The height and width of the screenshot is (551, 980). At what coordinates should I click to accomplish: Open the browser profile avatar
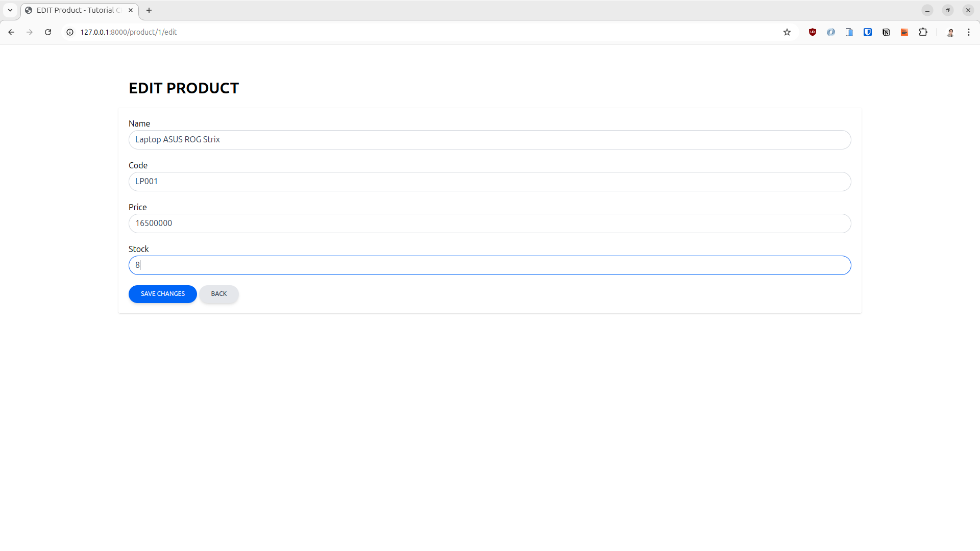tap(951, 32)
